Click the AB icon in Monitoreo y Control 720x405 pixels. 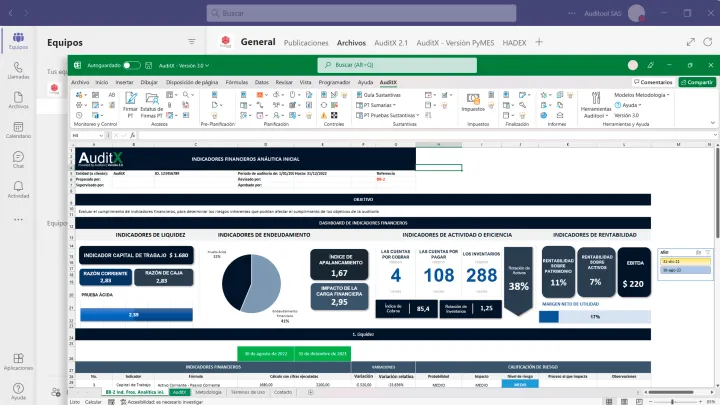pyautogui.click(x=112, y=95)
